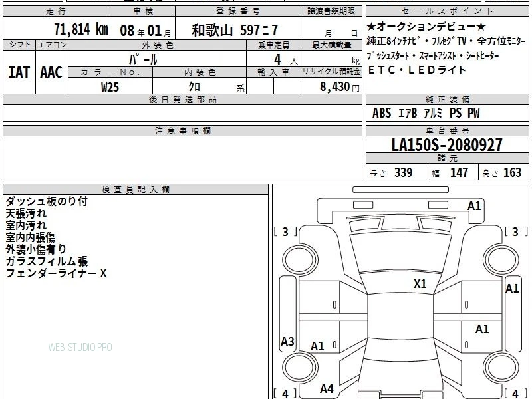Select the ETC・LEDライト line
The image size is (532, 399).
coord(417,70)
